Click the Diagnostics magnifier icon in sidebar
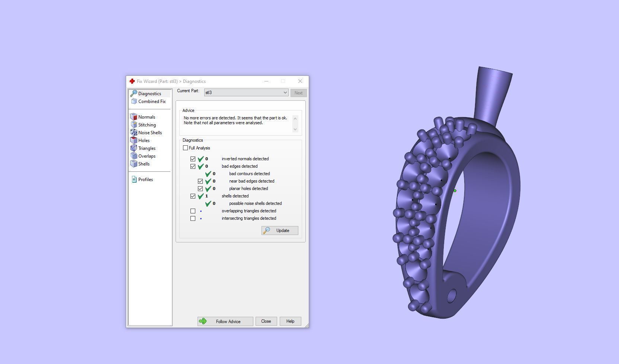 (134, 93)
